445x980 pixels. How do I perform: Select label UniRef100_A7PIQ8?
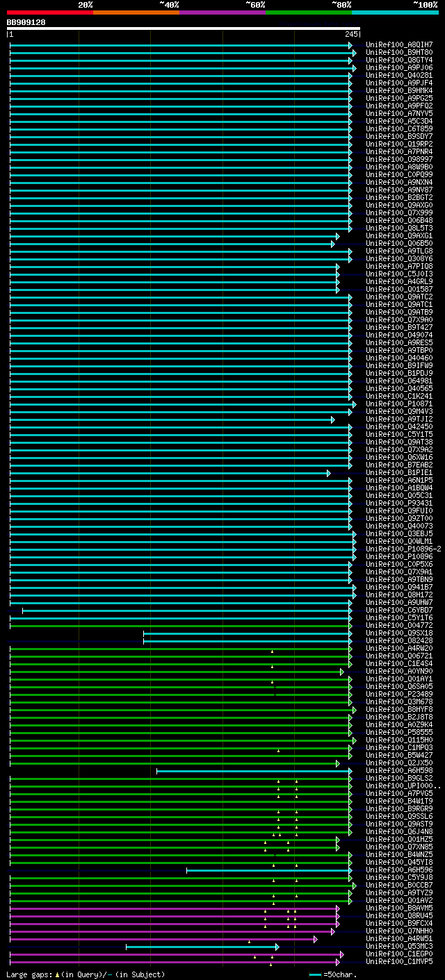[x=399, y=266]
